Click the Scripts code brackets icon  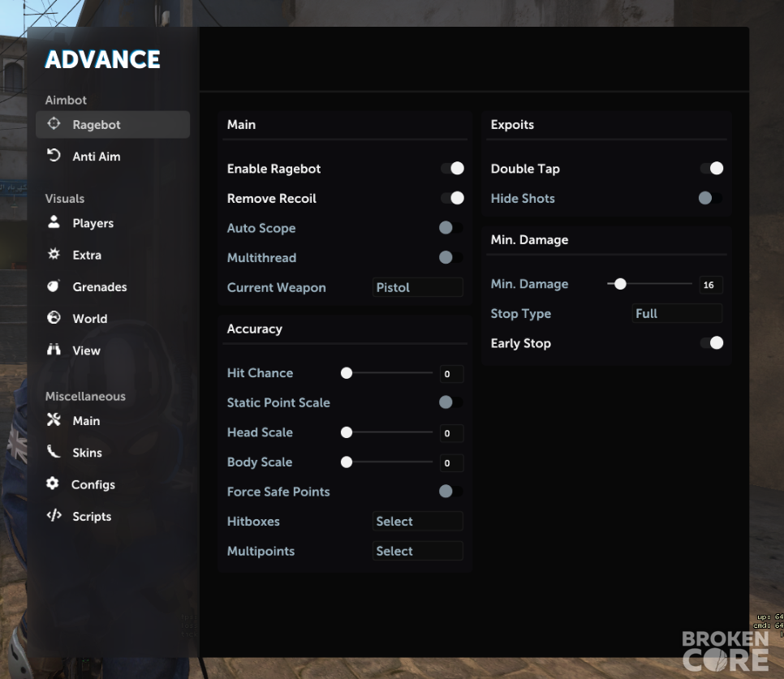pyautogui.click(x=54, y=515)
